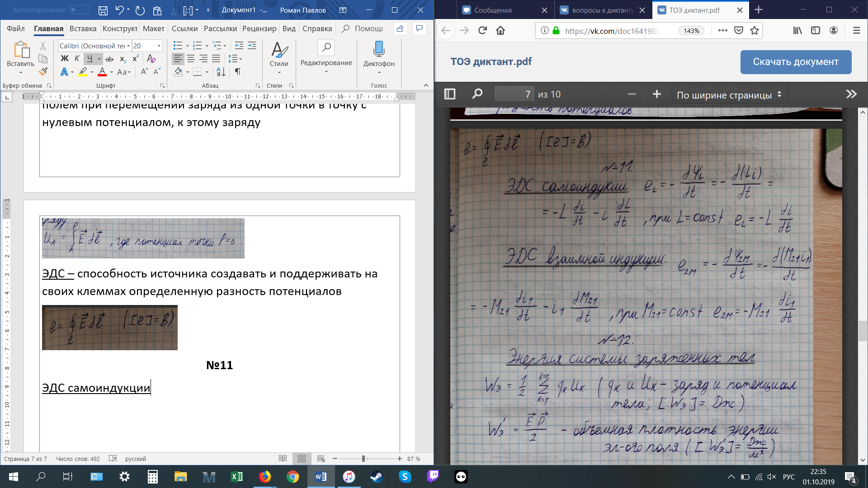
Task: Apply strikethrough formatting
Action: (109, 59)
